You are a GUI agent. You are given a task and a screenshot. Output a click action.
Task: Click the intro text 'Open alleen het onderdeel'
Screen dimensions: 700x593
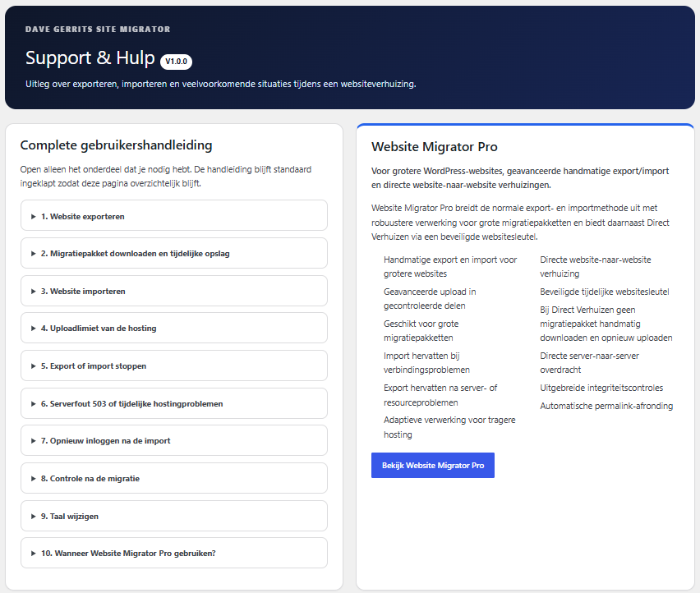pyautogui.click(x=166, y=177)
